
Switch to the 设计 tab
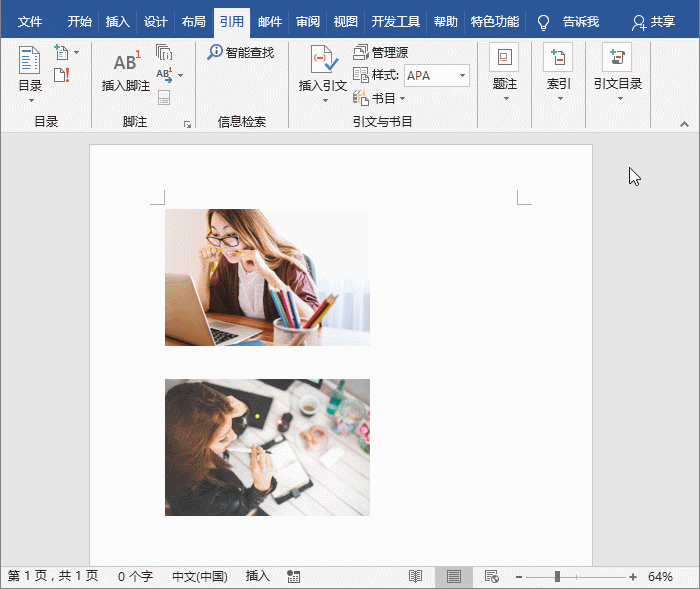156,22
